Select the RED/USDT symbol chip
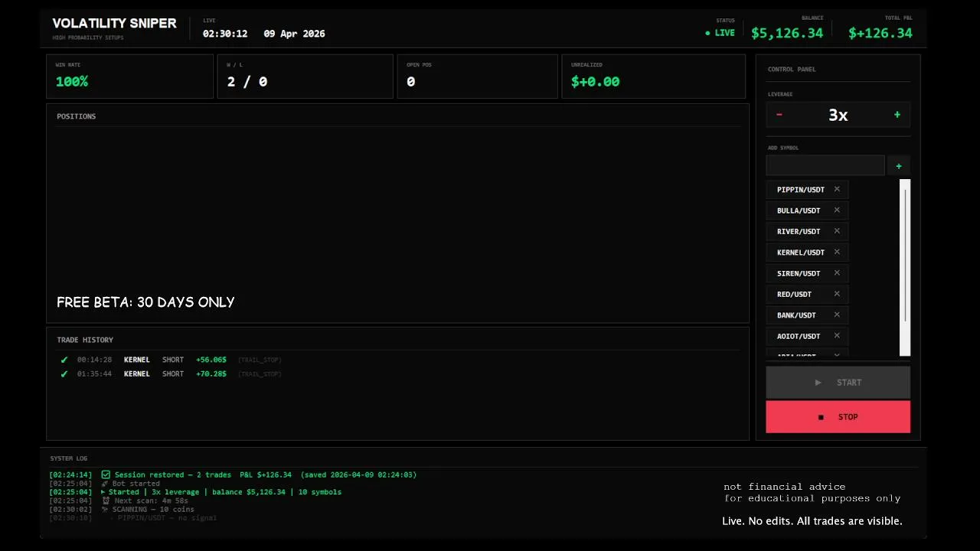The height and width of the screenshot is (551, 980). [807, 294]
